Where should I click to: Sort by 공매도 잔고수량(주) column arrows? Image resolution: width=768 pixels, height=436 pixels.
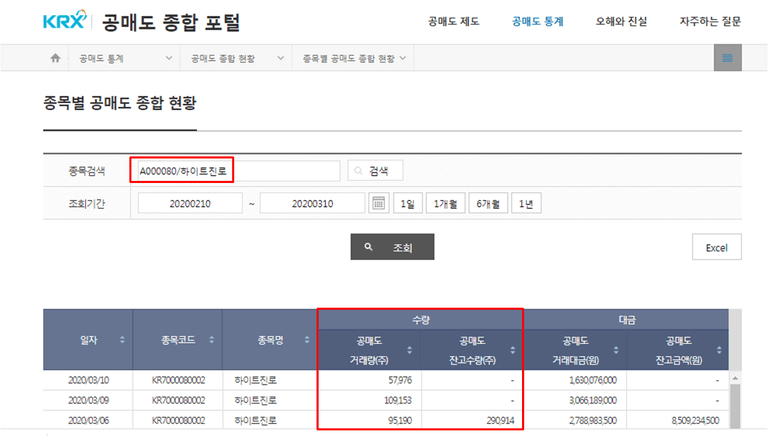point(512,350)
